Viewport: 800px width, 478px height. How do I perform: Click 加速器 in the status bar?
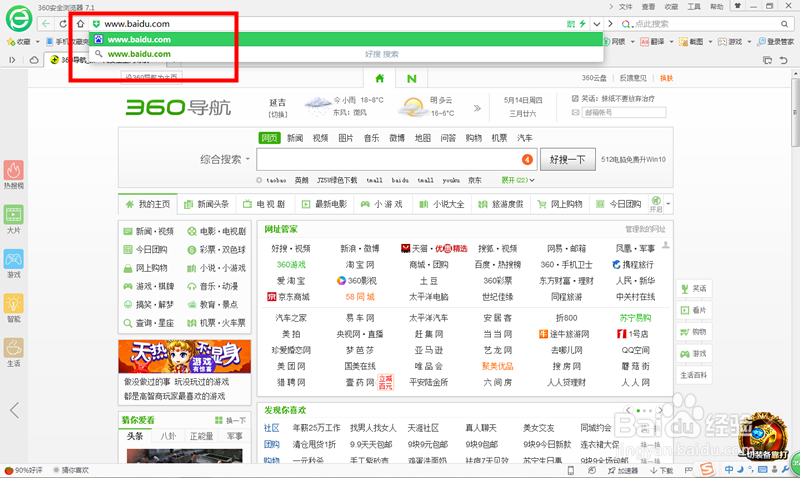click(x=622, y=470)
